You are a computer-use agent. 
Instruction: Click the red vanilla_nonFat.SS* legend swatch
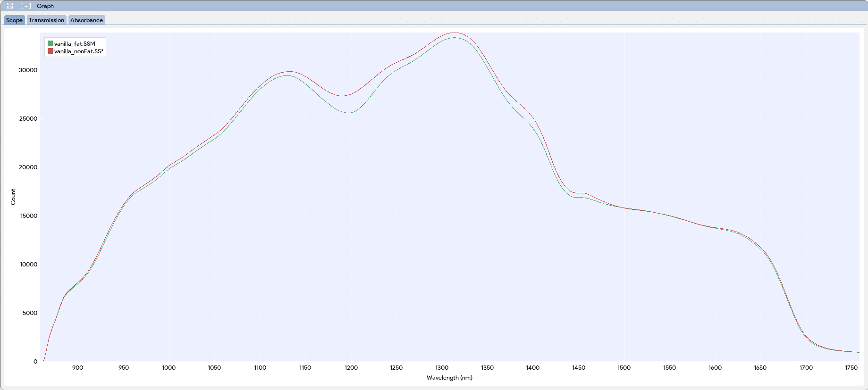[51, 51]
